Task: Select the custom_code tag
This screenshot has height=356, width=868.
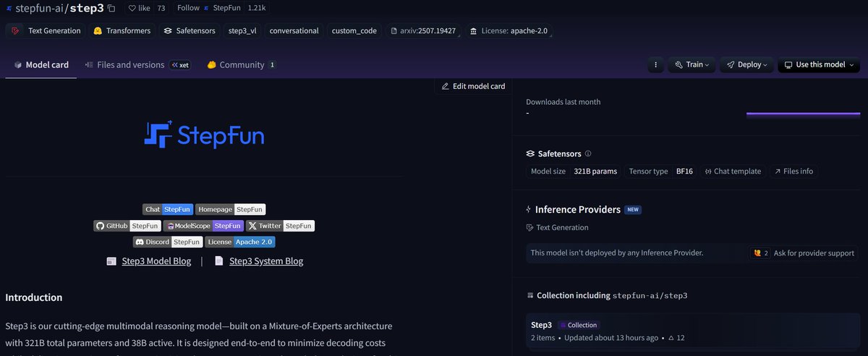Action: coord(354,31)
